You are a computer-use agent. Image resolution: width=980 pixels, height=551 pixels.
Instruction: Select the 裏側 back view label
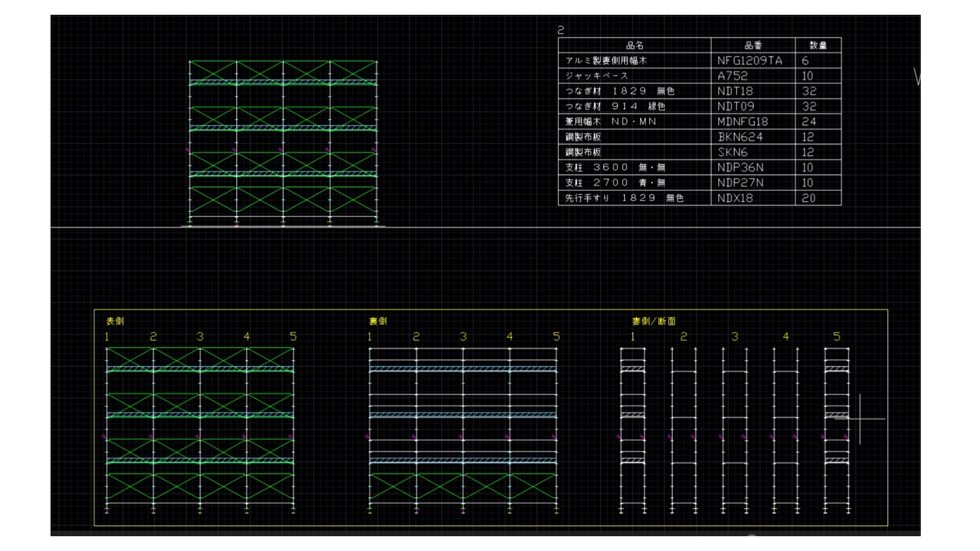click(x=378, y=321)
